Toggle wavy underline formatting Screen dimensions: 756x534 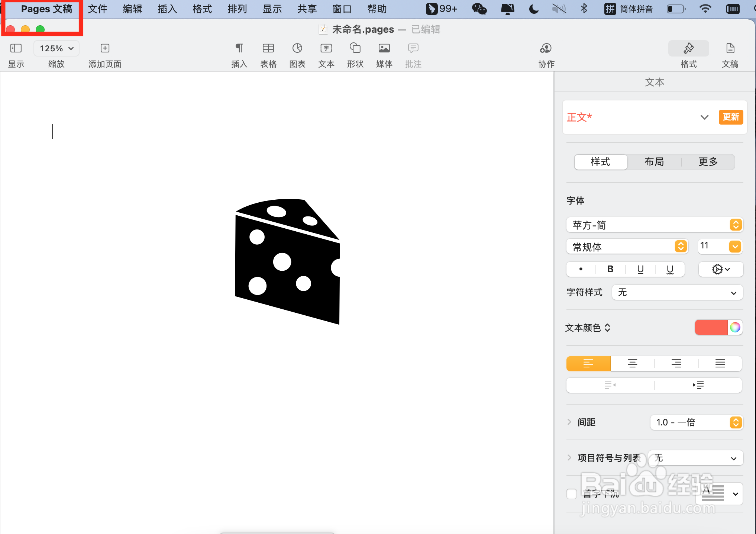coord(670,269)
